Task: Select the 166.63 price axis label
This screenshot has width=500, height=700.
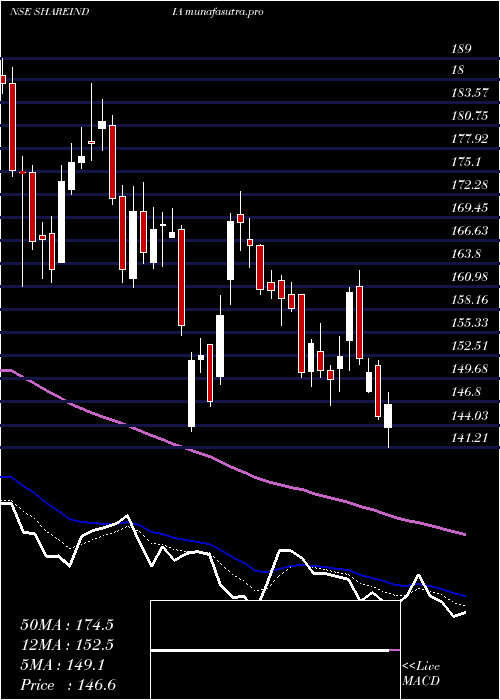Action: click(x=469, y=231)
